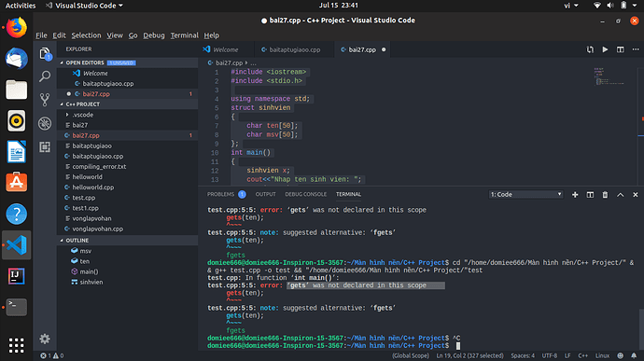Change the C++ language mode in status bar
644x361 pixels.
(583, 355)
